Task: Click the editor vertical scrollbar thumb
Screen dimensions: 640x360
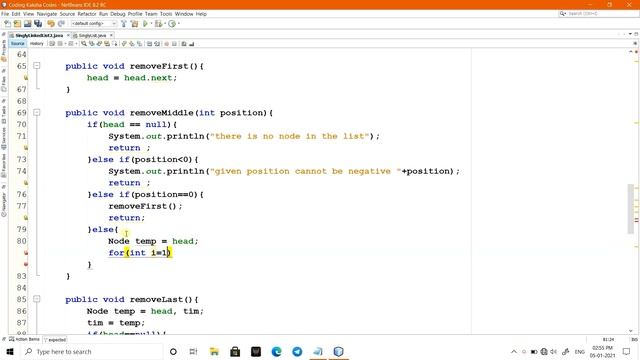Action: [x=631, y=209]
